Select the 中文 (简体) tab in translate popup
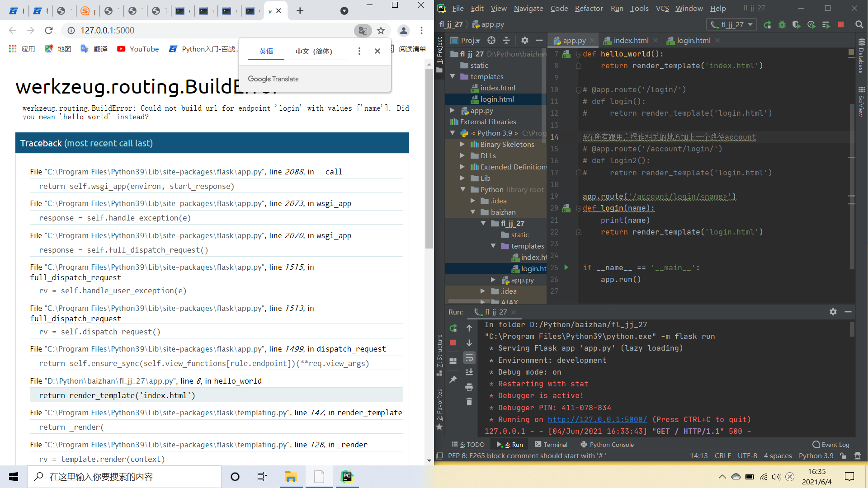Image resolution: width=868 pixels, height=488 pixels. tap(314, 52)
